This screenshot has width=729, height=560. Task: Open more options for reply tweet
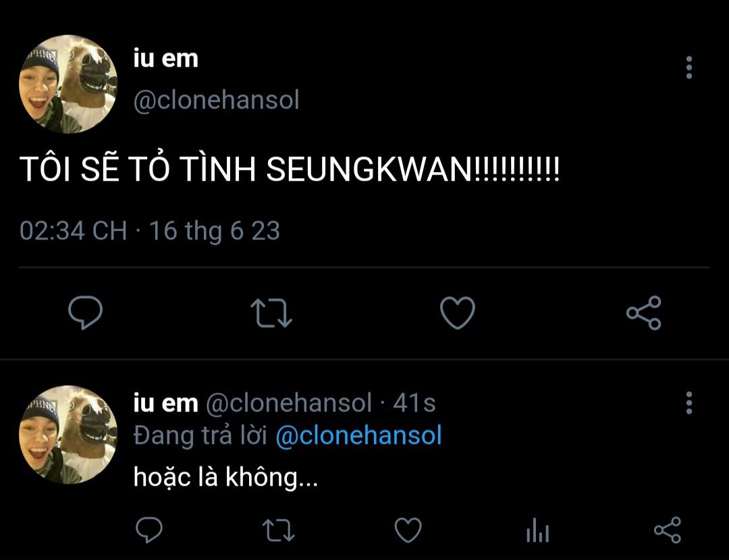pos(688,403)
